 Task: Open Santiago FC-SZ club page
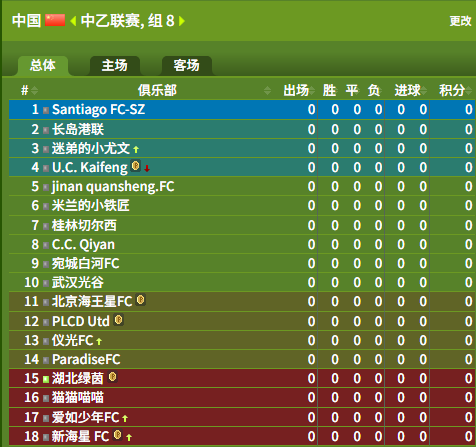pos(98,110)
